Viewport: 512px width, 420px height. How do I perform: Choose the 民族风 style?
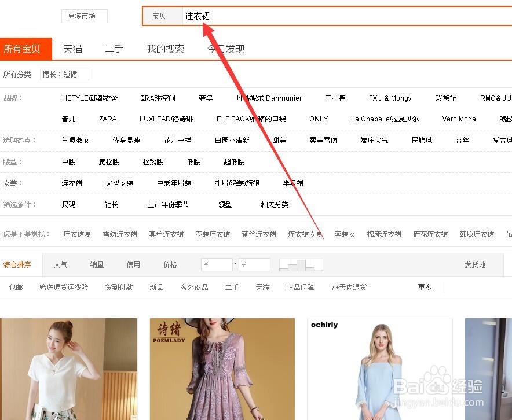[422, 141]
